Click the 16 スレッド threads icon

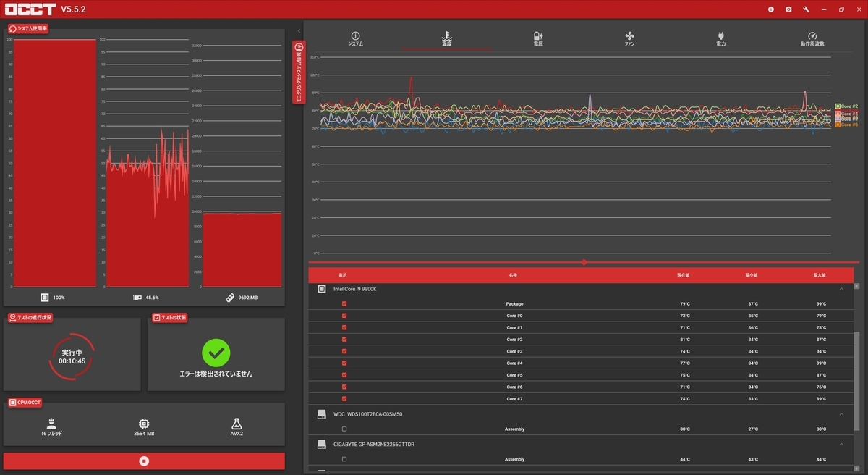click(x=51, y=423)
